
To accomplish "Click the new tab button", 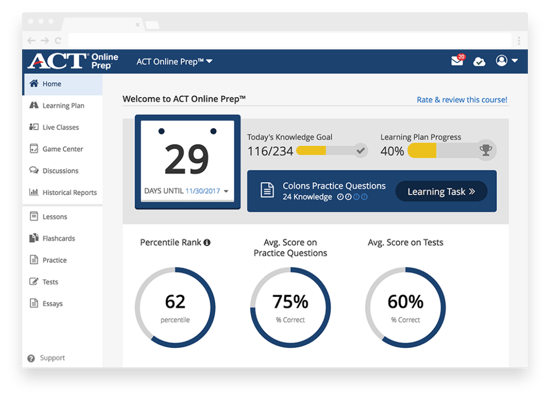I will click(153, 25).
